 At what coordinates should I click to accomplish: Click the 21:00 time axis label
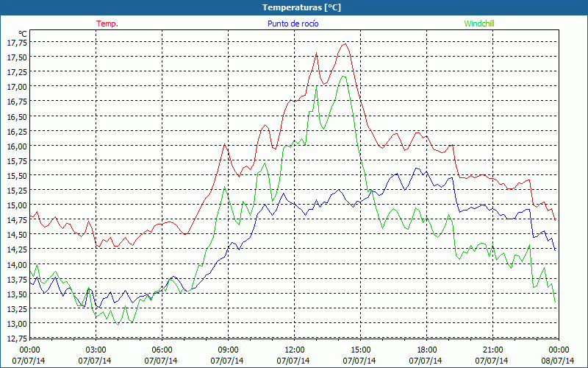coord(492,350)
